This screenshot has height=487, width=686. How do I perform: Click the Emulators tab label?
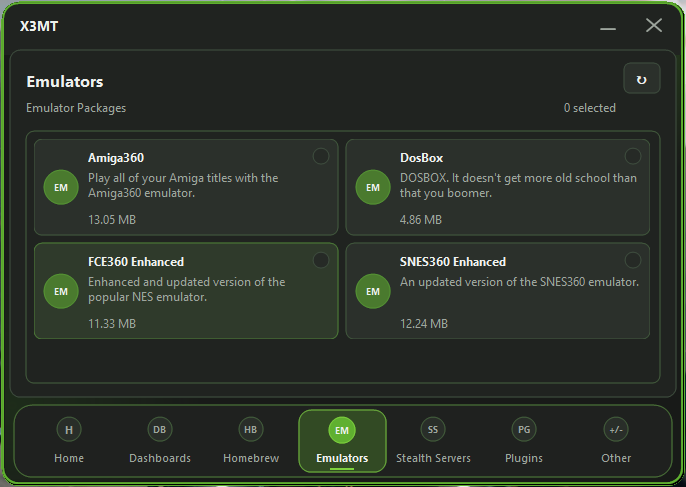click(342, 458)
